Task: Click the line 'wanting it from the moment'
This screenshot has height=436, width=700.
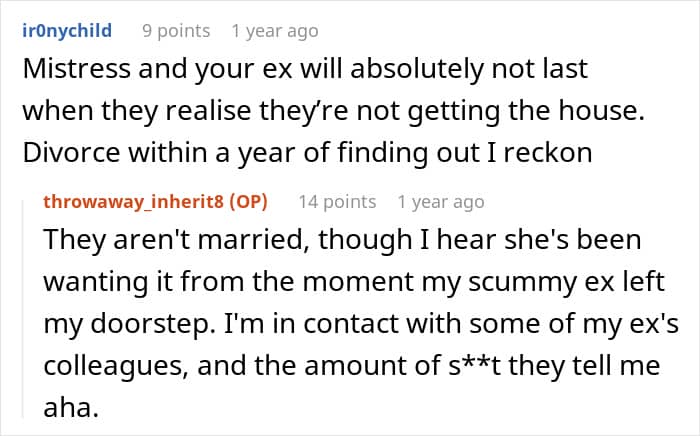Action: (x=354, y=282)
